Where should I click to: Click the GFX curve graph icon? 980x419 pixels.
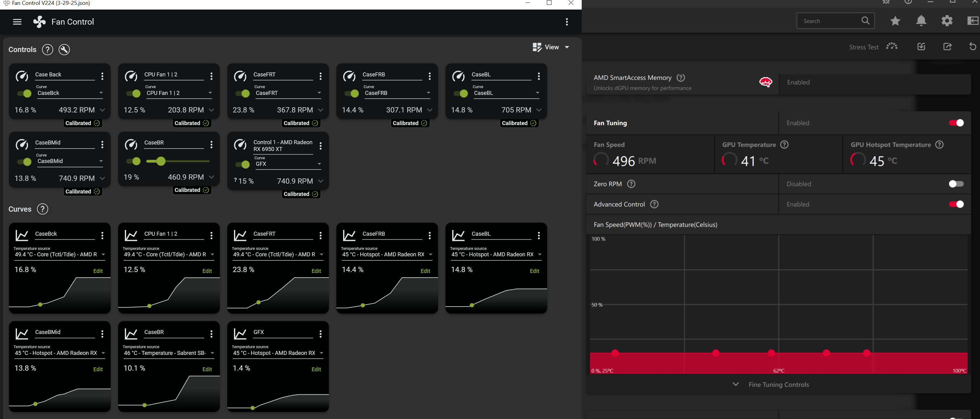[x=240, y=334]
